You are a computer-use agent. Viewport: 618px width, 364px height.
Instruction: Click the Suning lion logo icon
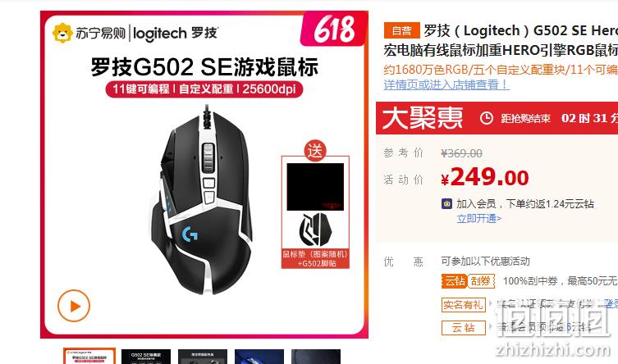(x=62, y=33)
